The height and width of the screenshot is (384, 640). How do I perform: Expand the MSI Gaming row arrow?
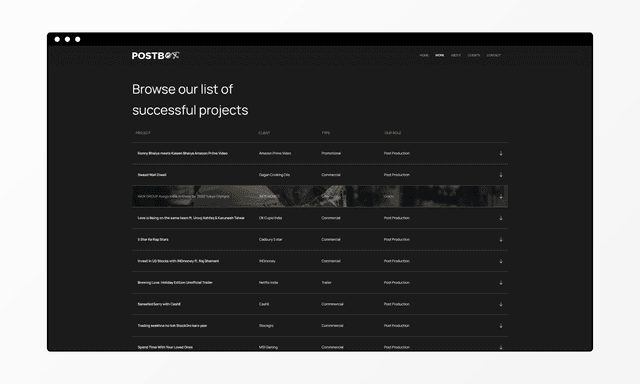coord(501,347)
